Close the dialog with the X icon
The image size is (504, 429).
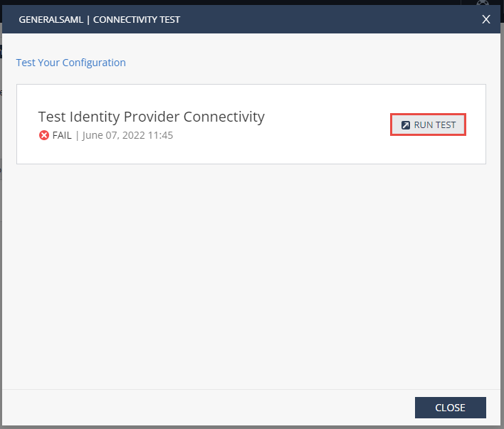click(486, 20)
